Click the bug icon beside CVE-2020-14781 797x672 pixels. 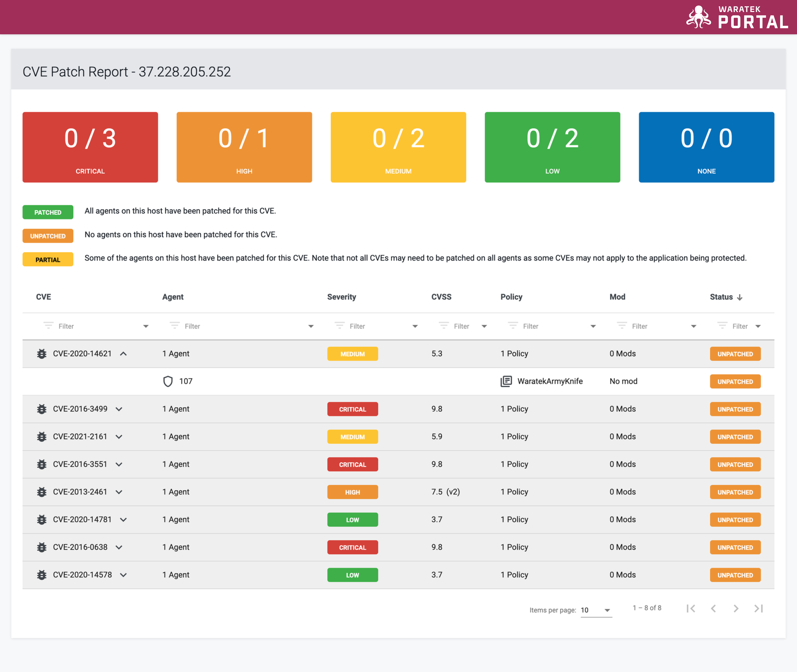click(x=42, y=520)
